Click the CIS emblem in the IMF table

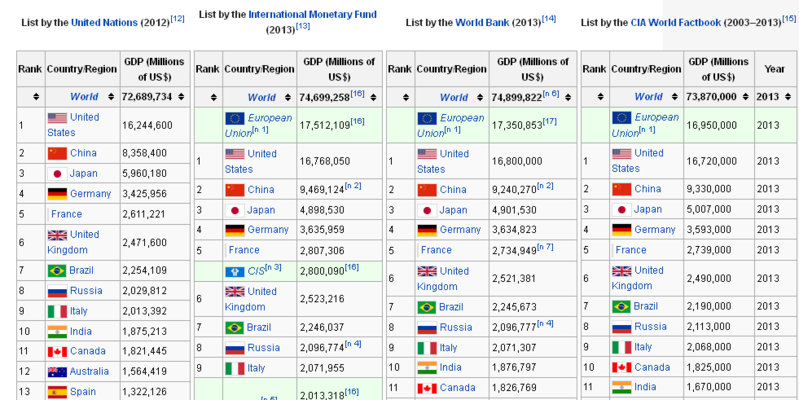235,272
